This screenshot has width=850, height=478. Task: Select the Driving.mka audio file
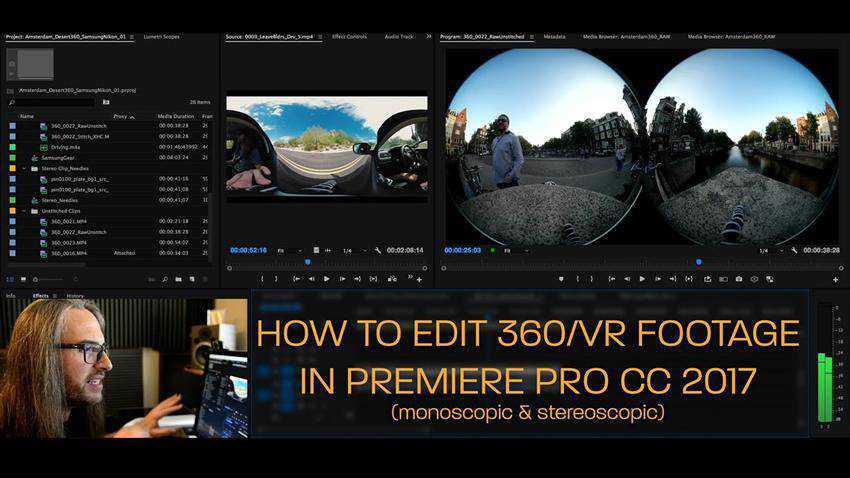point(68,146)
